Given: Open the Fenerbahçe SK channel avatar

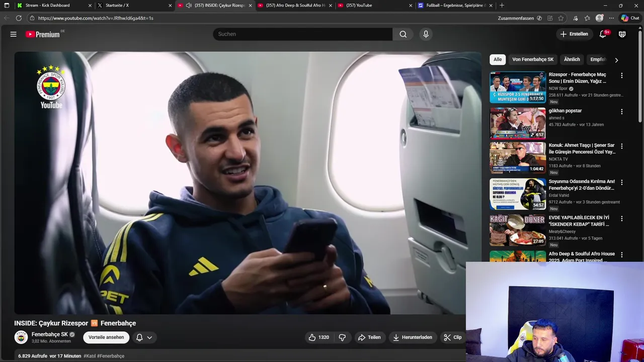Looking at the screenshot, I should [21, 337].
